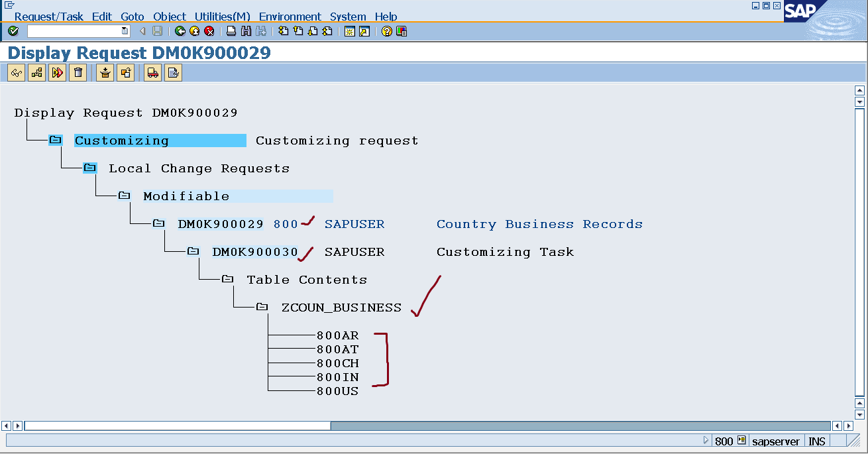Viewport: 868px width, 454px height.
Task: Click the Delete trash icon in application toolbar
Action: click(78, 72)
